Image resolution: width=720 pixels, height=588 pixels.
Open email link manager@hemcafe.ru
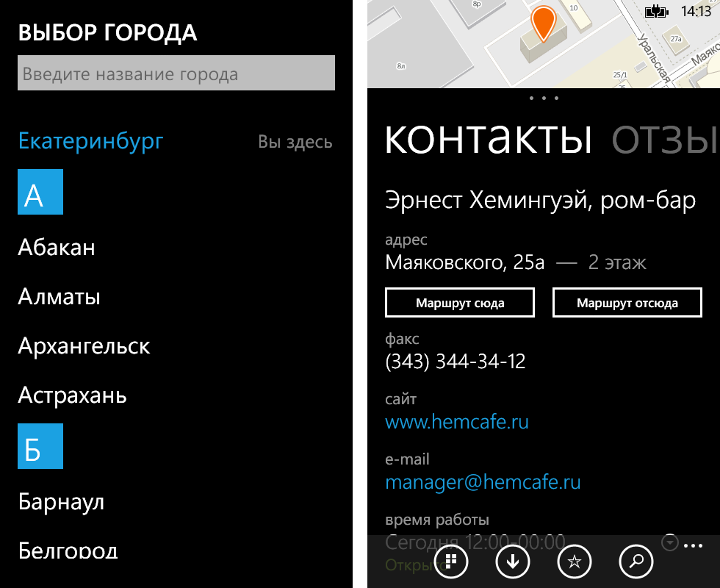(483, 482)
